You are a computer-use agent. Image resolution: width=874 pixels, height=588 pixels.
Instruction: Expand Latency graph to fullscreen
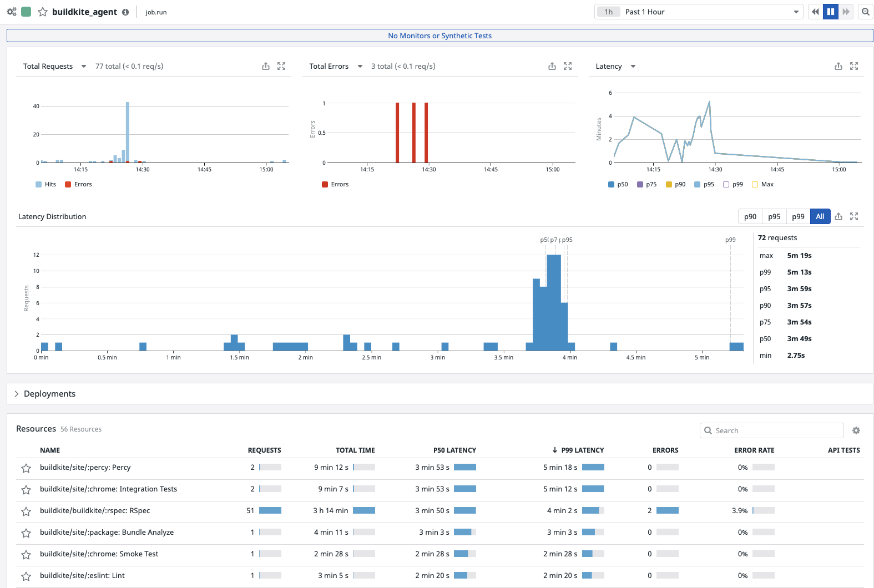coord(854,66)
